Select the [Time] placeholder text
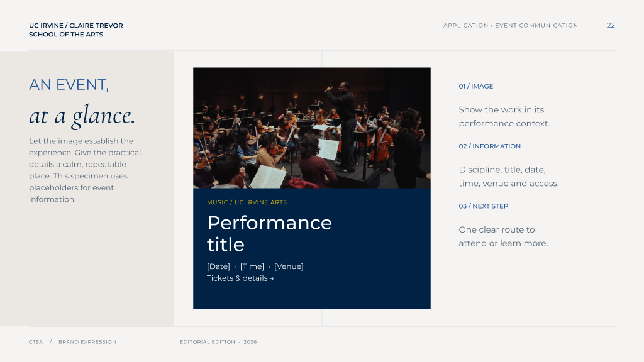The image size is (644, 362). [x=252, y=266]
